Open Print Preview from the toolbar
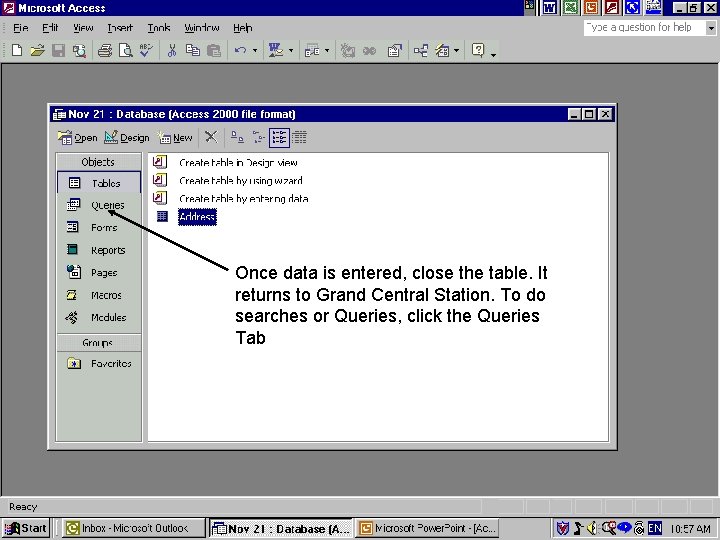Viewport: 720px width, 540px height. pyautogui.click(x=125, y=50)
